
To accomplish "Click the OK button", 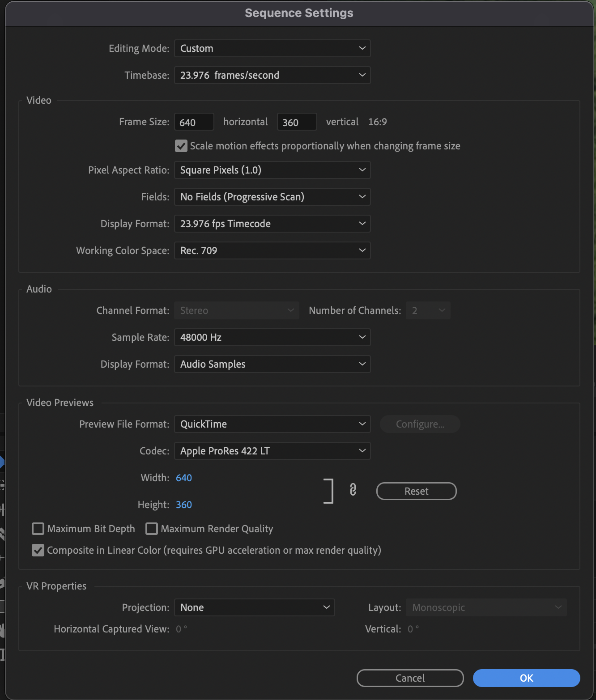I will pyautogui.click(x=526, y=678).
